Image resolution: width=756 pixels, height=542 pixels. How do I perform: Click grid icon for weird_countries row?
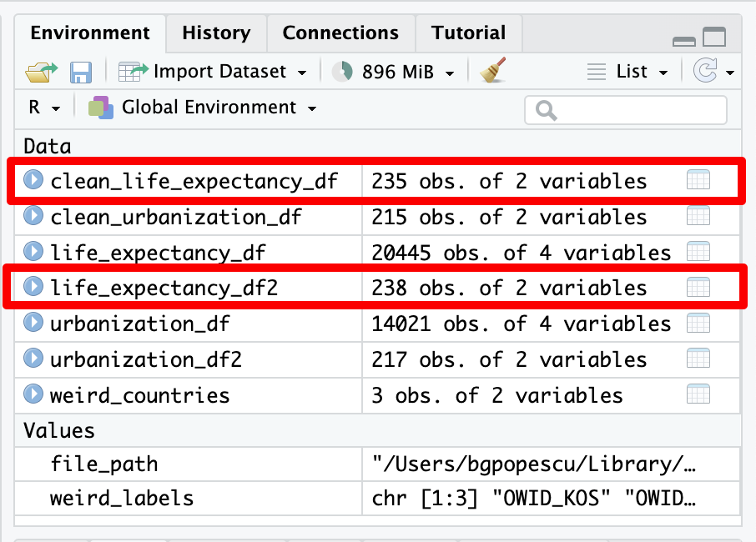[698, 394]
